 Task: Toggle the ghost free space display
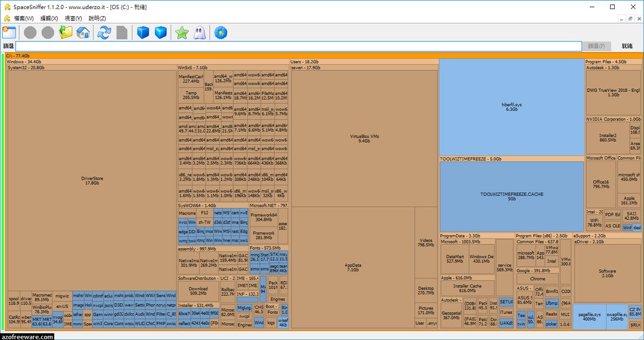pyautogui.click(x=200, y=32)
